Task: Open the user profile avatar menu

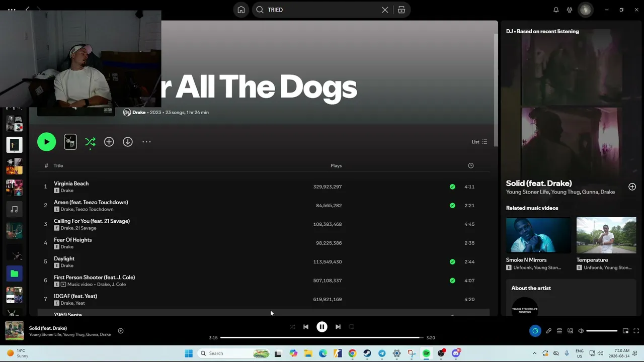Action: [585, 10]
